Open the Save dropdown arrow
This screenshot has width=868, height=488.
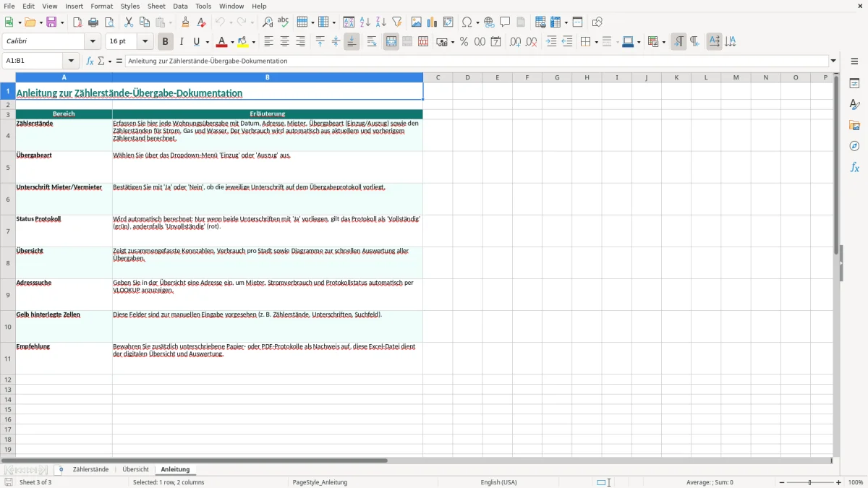coord(62,22)
